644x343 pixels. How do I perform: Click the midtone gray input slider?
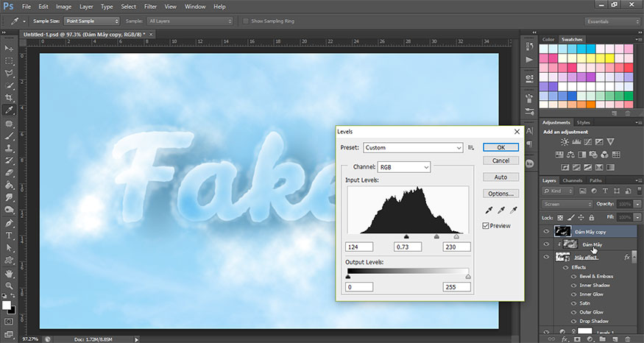click(436, 236)
